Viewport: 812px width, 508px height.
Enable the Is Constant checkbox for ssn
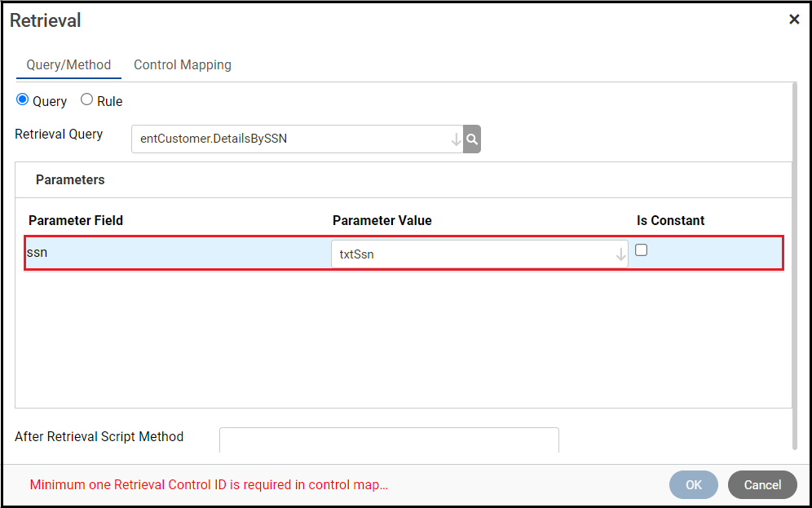(642, 250)
